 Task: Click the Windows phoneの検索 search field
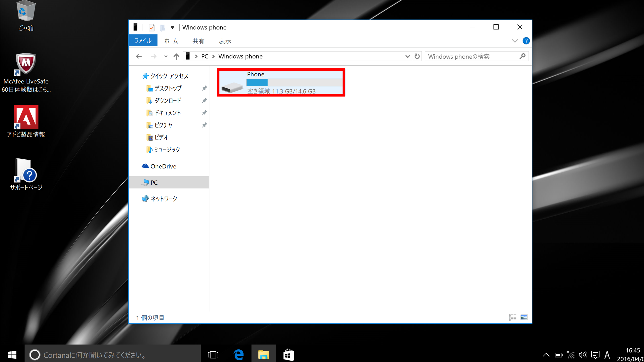pyautogui.click(x=473, y=56)
